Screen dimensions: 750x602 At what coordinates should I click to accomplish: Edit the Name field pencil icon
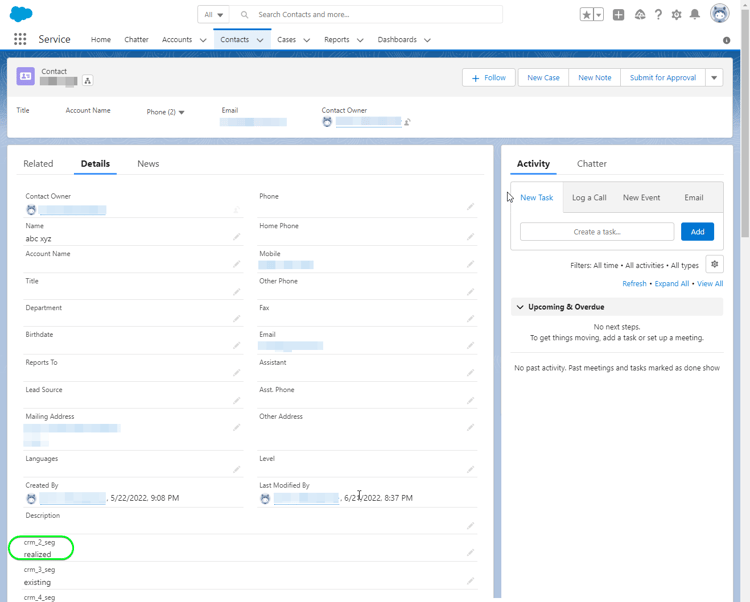237,237
